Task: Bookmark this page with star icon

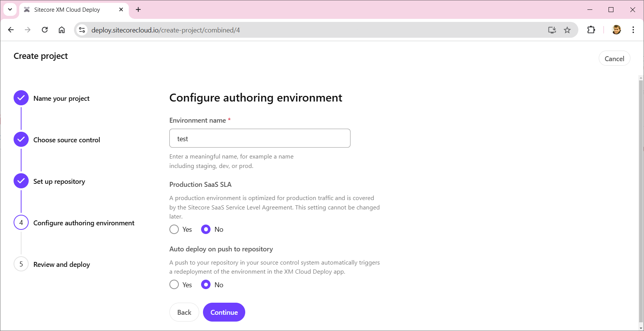Action: coord(567,30)
